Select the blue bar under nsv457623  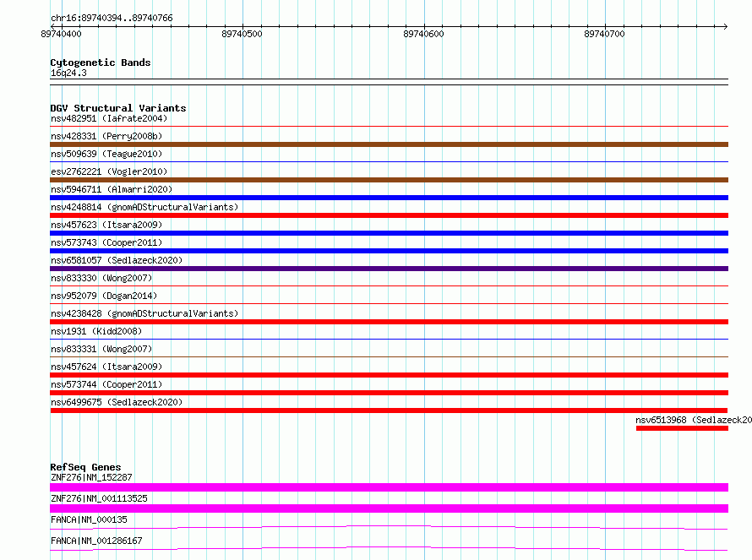(x=389, y=233)
